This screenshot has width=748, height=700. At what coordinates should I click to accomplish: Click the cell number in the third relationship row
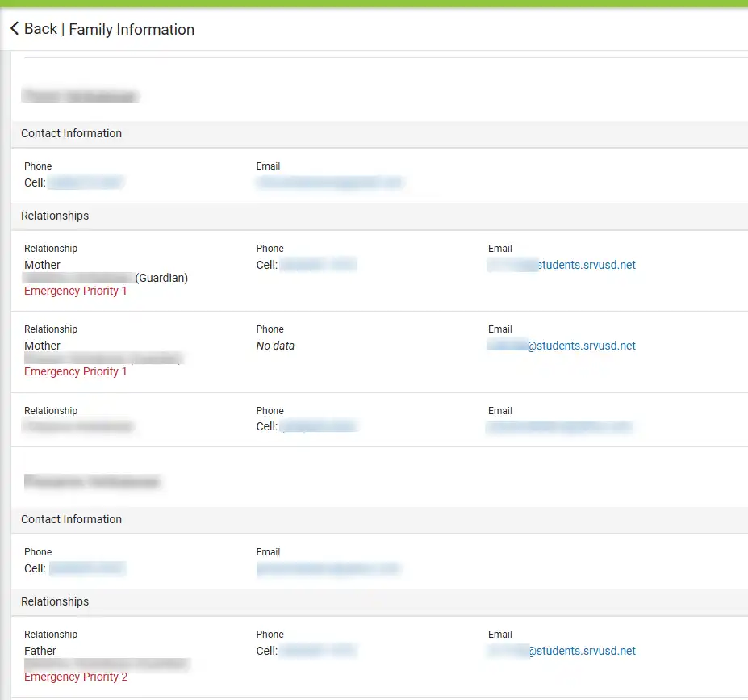pos(318,426)
